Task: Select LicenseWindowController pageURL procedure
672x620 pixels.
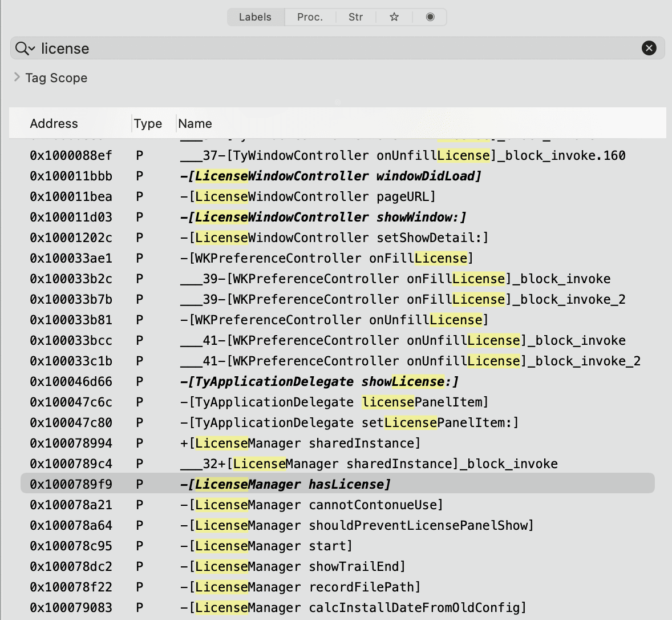Action: point(338,196)
